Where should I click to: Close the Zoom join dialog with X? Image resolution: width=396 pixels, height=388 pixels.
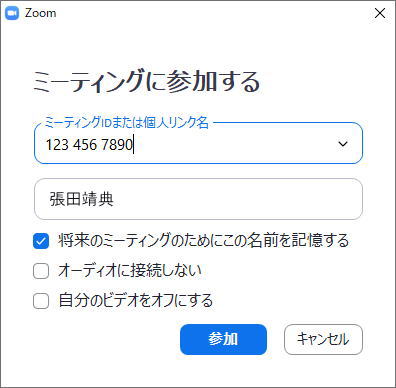tap(380, 13)
